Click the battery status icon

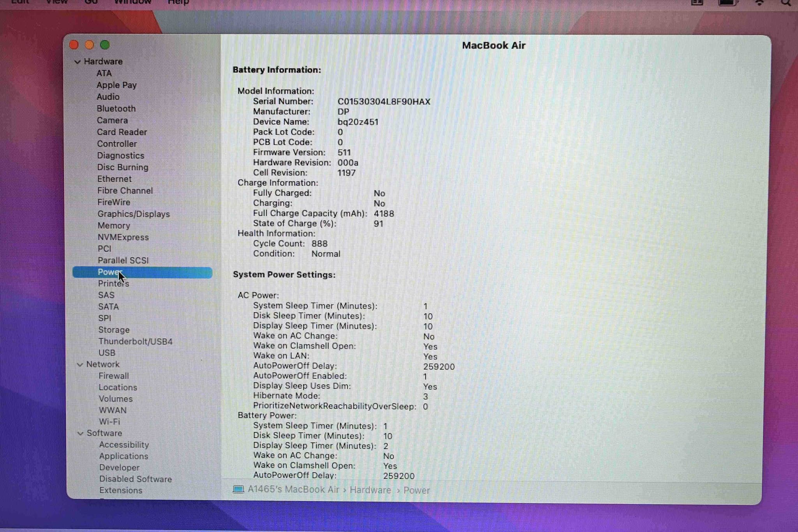728,2
